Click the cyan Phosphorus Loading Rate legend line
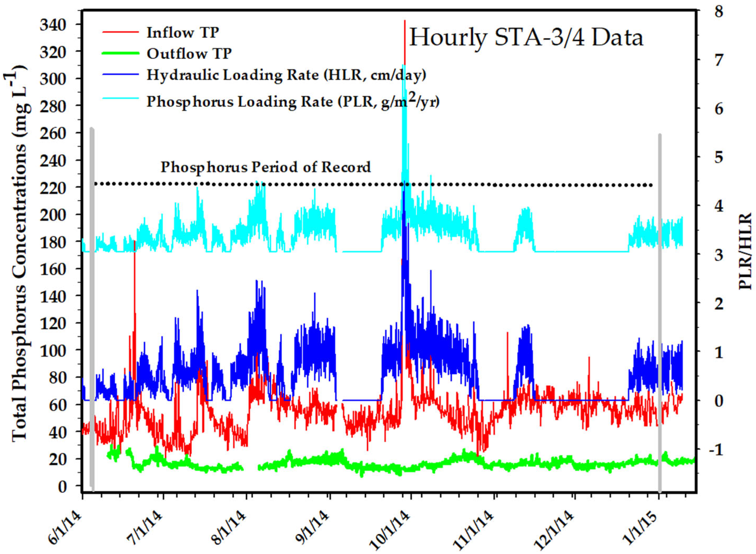Viewport: 756px width, 554px height. 120,98
